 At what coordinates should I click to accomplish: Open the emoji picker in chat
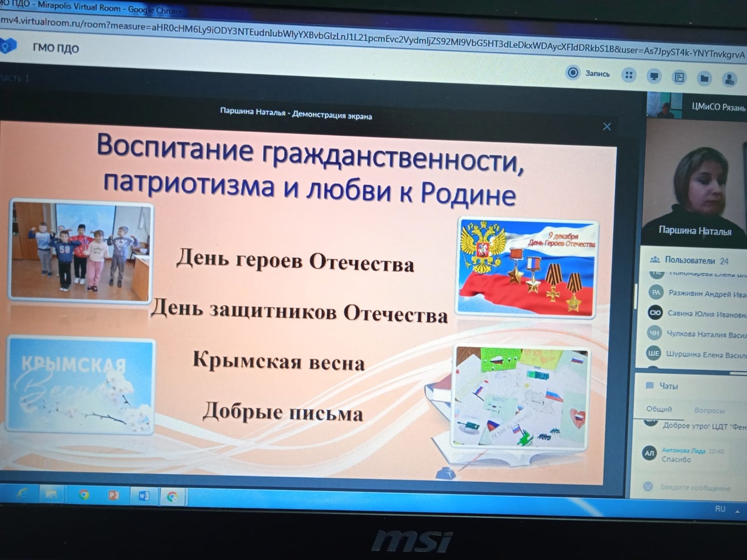(x=647, y=486)
